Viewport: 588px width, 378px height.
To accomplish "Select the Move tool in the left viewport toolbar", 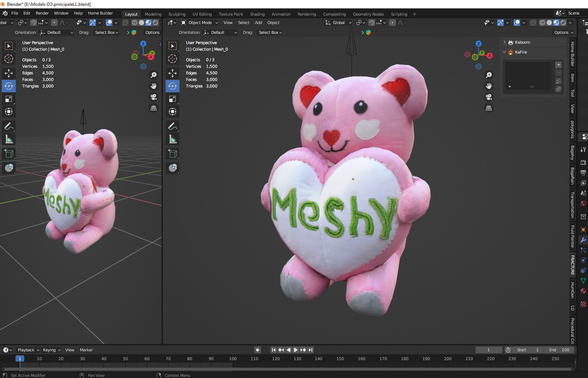I will tap(9, 73).
